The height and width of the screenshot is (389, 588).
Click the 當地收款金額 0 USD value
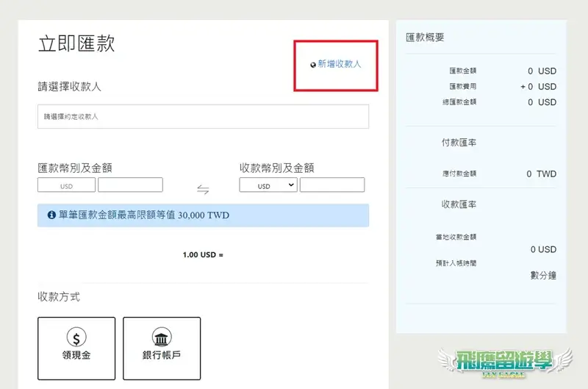click(543, 249)
